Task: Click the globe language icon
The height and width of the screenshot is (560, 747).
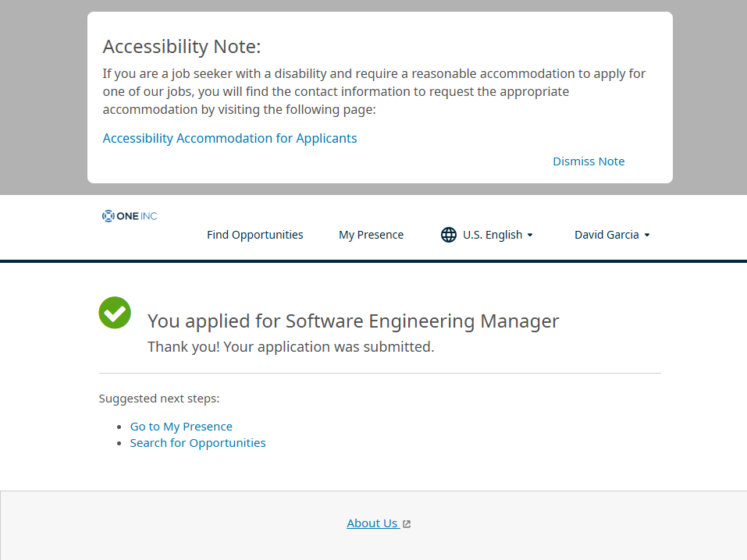Action: click(448, 235)
